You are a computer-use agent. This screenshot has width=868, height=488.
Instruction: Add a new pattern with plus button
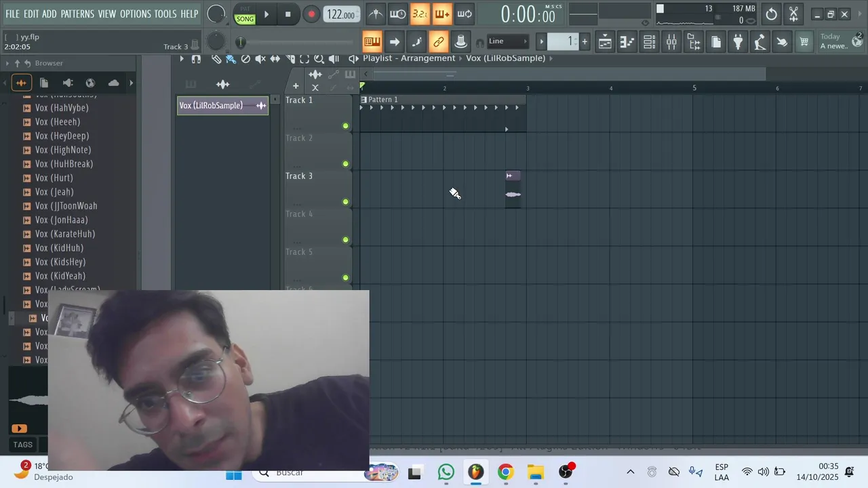click(x=585, y=42)
